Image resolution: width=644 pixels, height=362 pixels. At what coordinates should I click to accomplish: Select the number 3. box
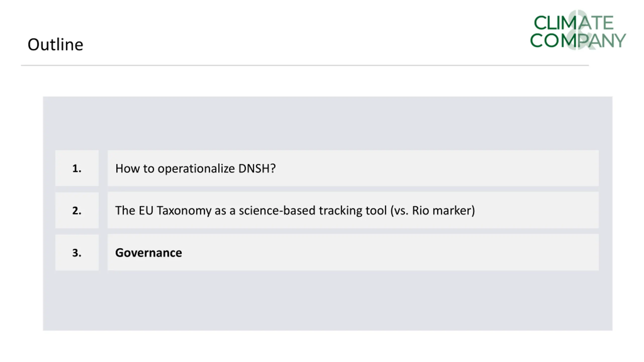coord(77,252)
